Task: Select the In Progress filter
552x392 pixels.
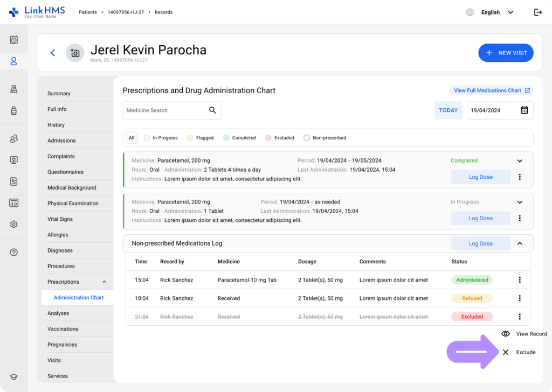Action: (161, 138)
